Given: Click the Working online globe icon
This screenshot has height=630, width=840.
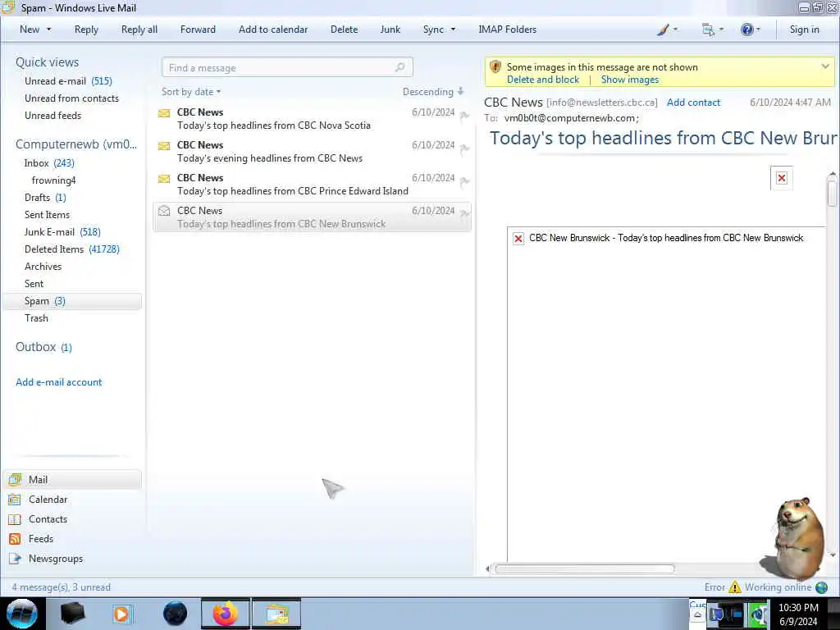Looking at the screenshot, I should [822, 587].
